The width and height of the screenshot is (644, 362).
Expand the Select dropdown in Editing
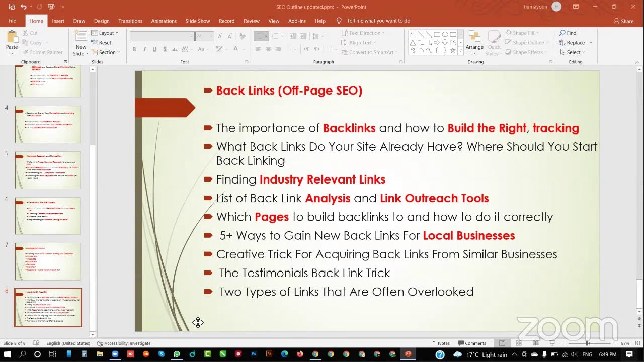point(576,52)
